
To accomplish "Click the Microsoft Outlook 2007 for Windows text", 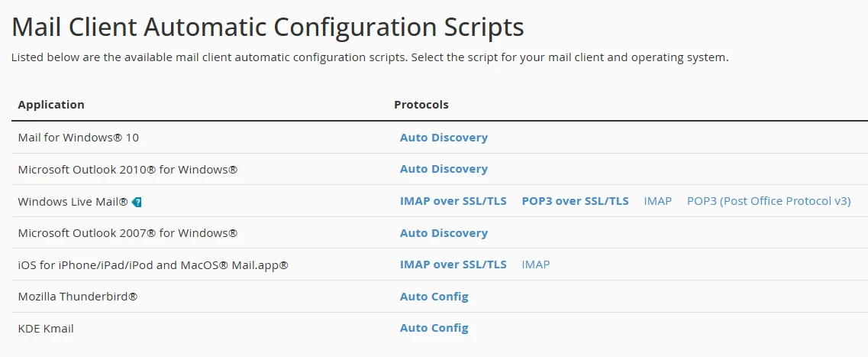I will 128,233.
